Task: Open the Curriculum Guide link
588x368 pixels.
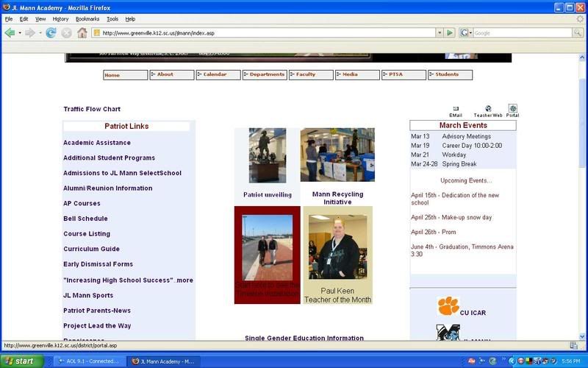Action: [x=91, y=249]
